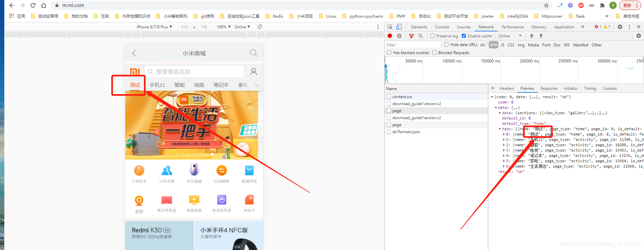Expand tabs item 1 手机11
This screenshot has width=644, height=250.
[504, 140]
